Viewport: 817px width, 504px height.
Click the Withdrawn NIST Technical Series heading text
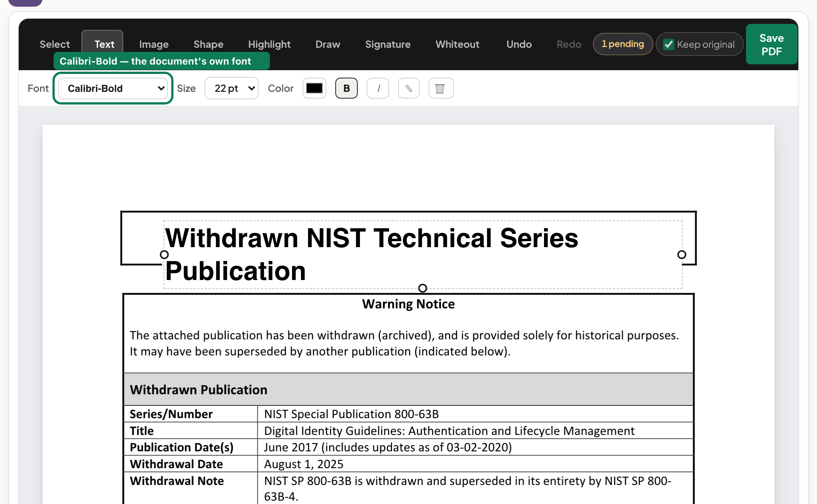372,238
